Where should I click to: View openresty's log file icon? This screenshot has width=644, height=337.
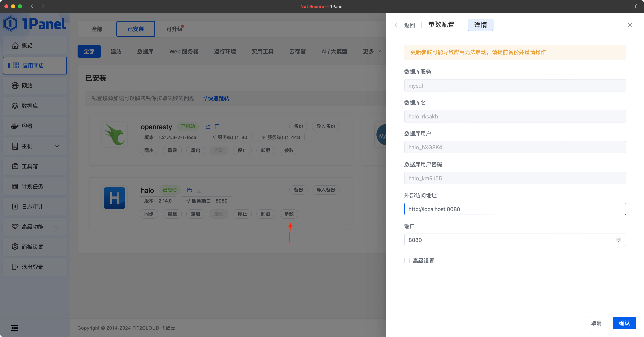(217, 127)
